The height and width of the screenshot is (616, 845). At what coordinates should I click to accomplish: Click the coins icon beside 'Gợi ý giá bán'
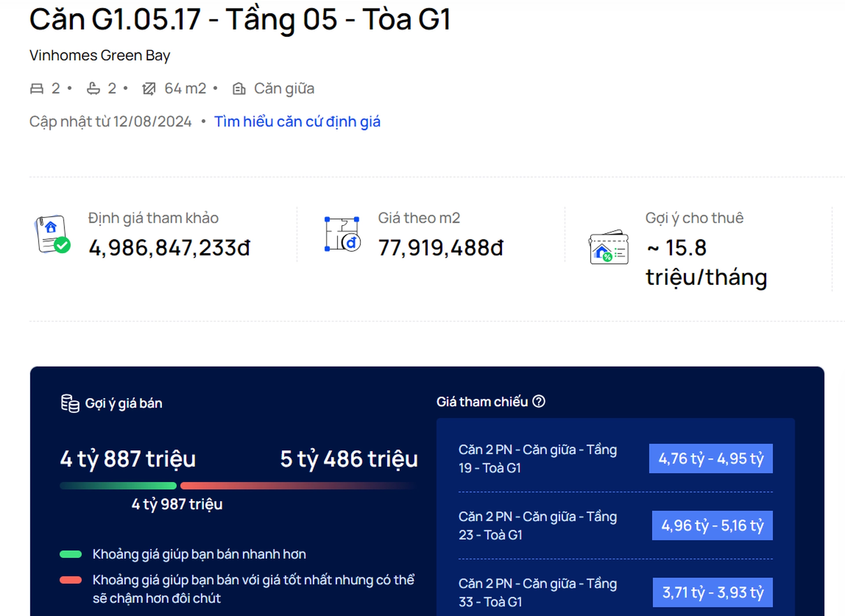coord(70,403)
